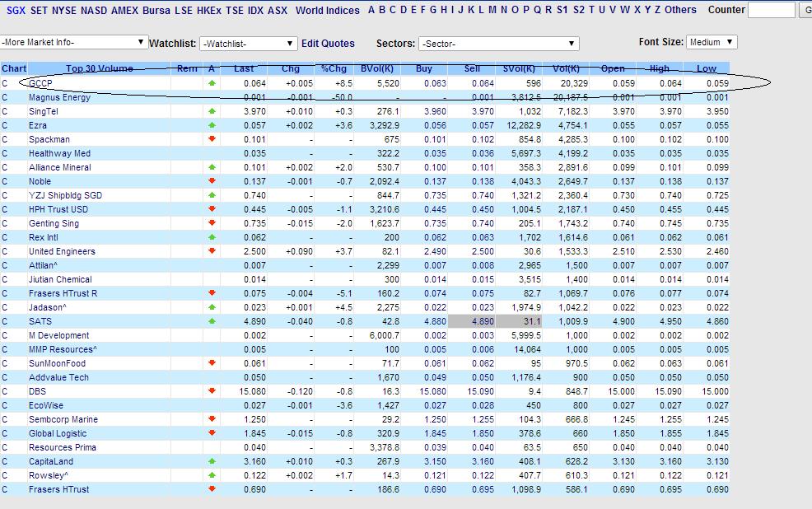Open the HPH Trust USD counter
Image resolution: width=812 pixels, height=509 pixels.
point(58,209)
